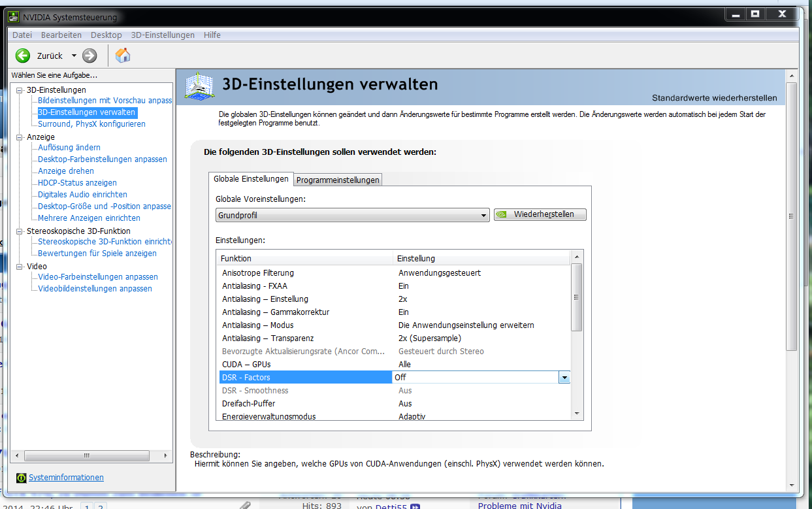This screenshot has width=812, height=509.
Task: Click the 2x (Supersample) setting value
Action: (430, 338)
